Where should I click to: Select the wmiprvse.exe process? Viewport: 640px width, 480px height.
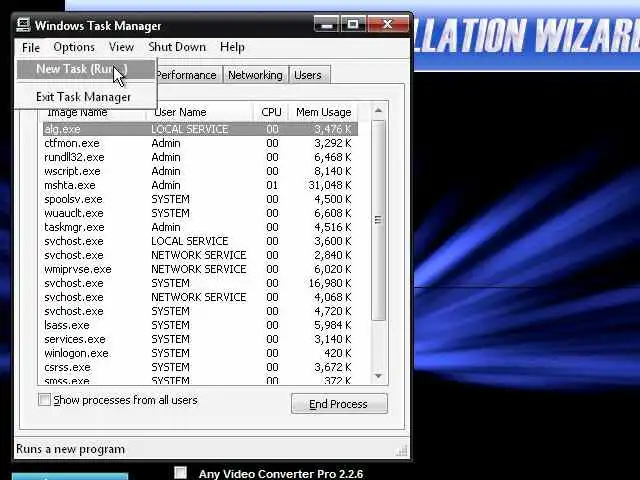200,269
